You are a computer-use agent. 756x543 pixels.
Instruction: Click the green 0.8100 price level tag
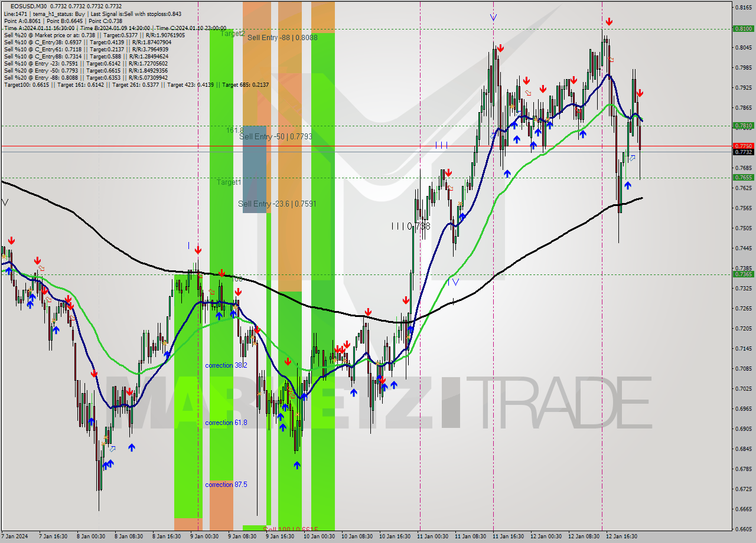coord(742,28)
